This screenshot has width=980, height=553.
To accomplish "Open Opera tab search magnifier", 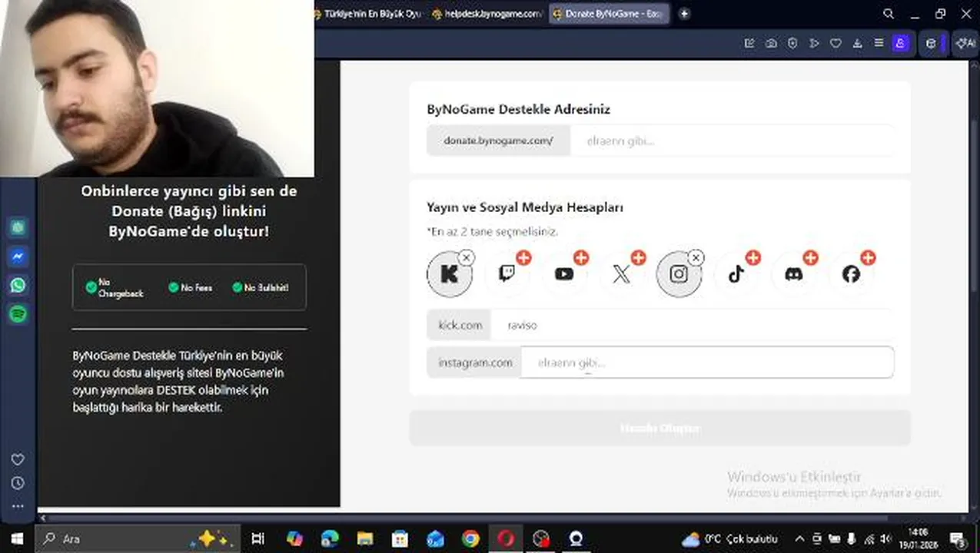I will (889, 14).
